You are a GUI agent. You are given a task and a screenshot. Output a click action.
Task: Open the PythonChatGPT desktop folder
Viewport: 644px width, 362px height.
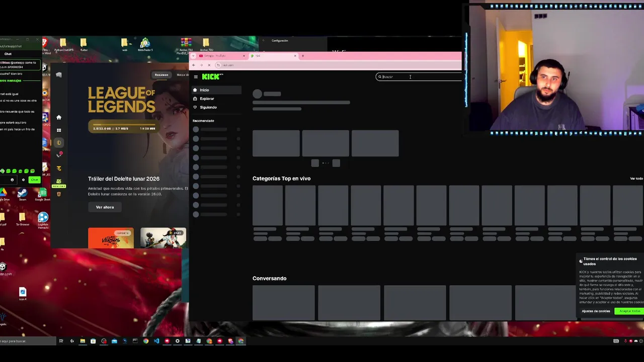point(63,45)
